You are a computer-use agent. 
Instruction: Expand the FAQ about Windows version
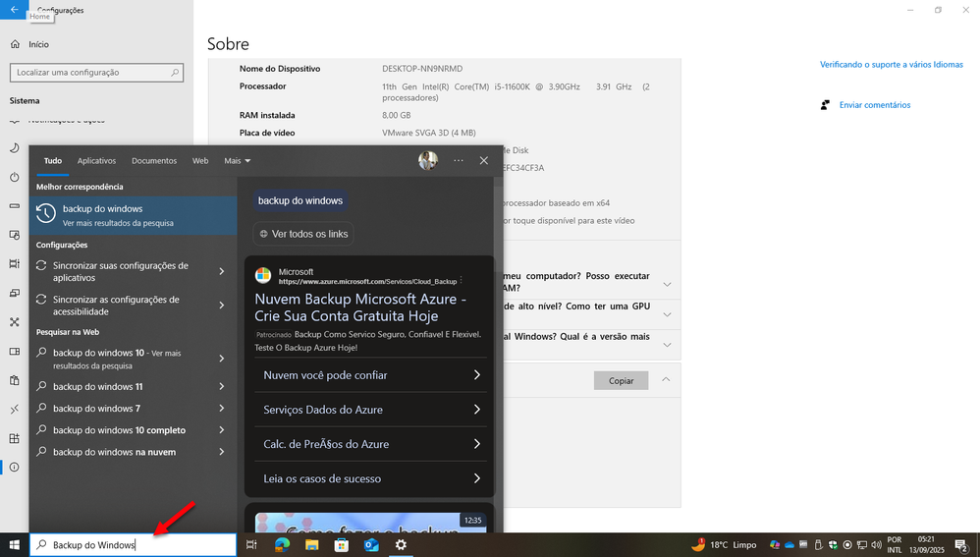[x=667, y=345]
